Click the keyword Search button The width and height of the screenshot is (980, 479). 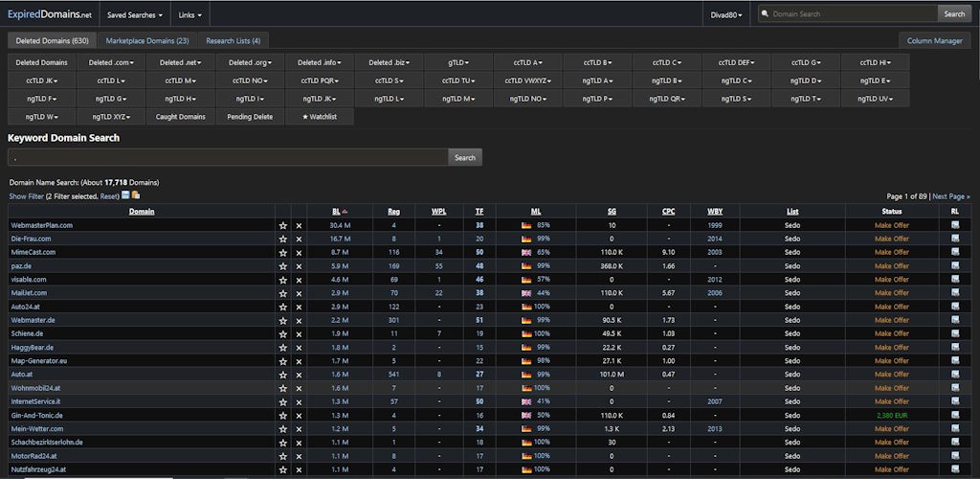click(465, 157)
